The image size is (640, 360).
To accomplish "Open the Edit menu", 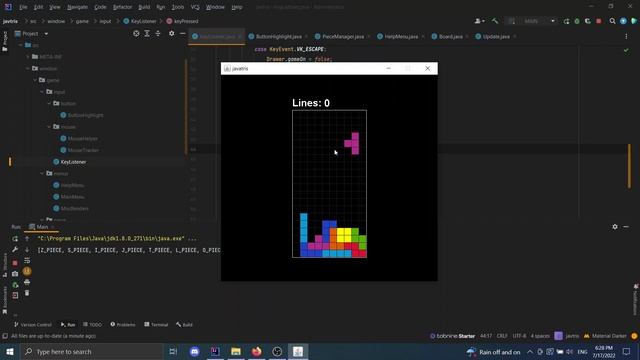I will pos(38,7).
